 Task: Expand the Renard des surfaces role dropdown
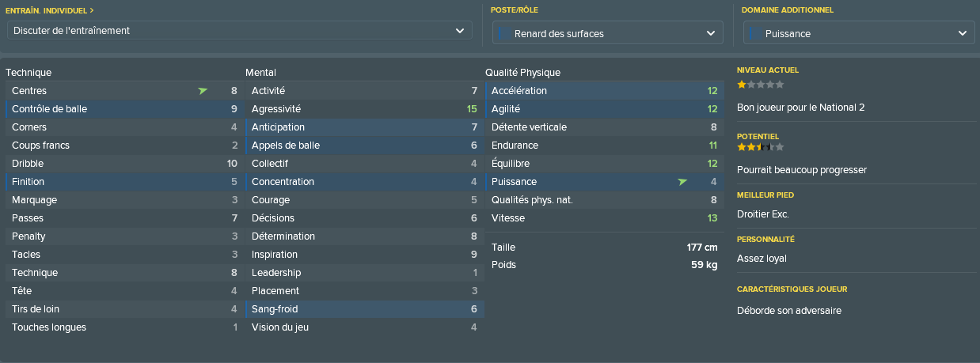(608, 33)
